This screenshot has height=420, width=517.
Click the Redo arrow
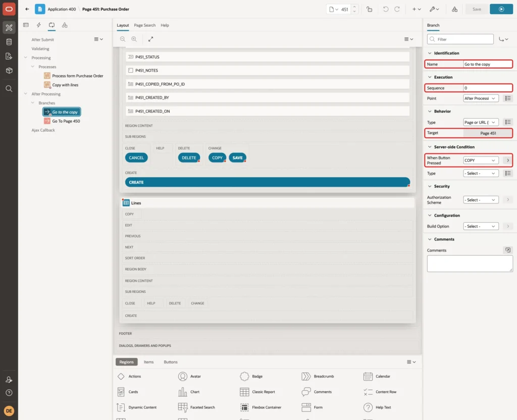coord(397,9)
